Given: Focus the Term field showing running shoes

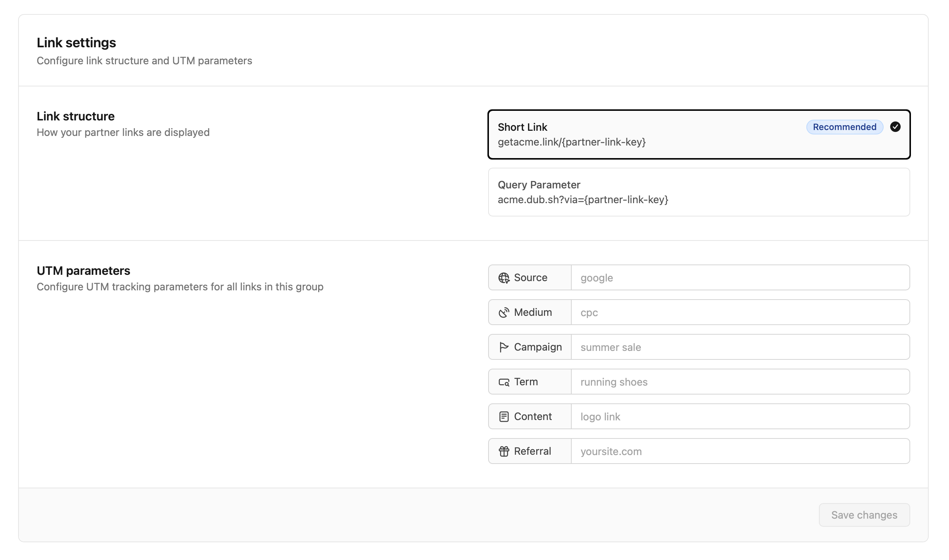Looking at the screenshot, I should point(740,382).
